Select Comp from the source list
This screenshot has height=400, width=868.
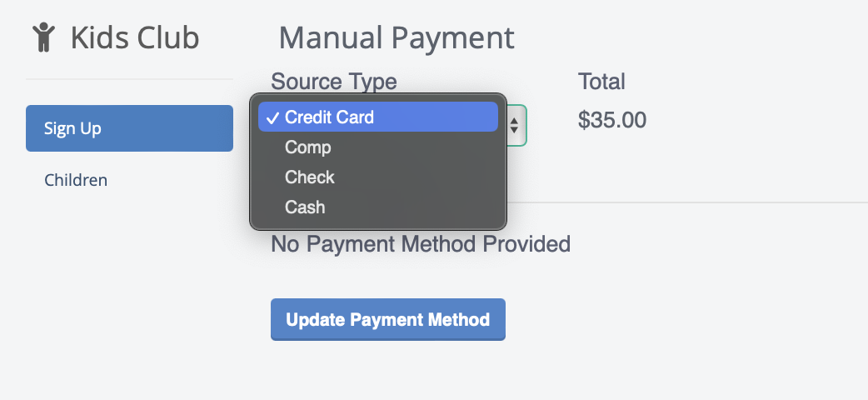(307, 147)
